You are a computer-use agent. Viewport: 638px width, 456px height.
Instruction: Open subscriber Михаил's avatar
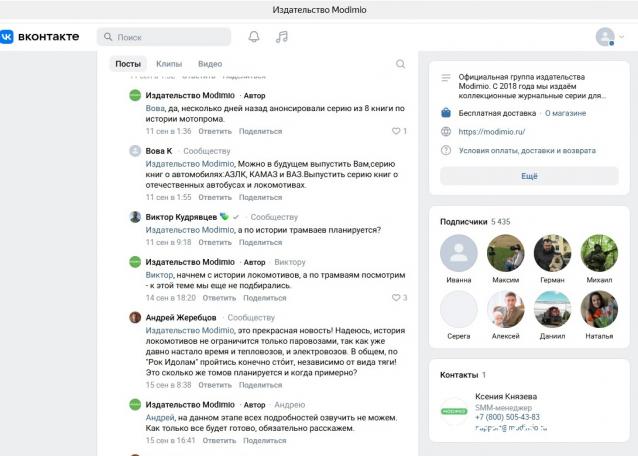pyautogui.click(x=599, y=253)
